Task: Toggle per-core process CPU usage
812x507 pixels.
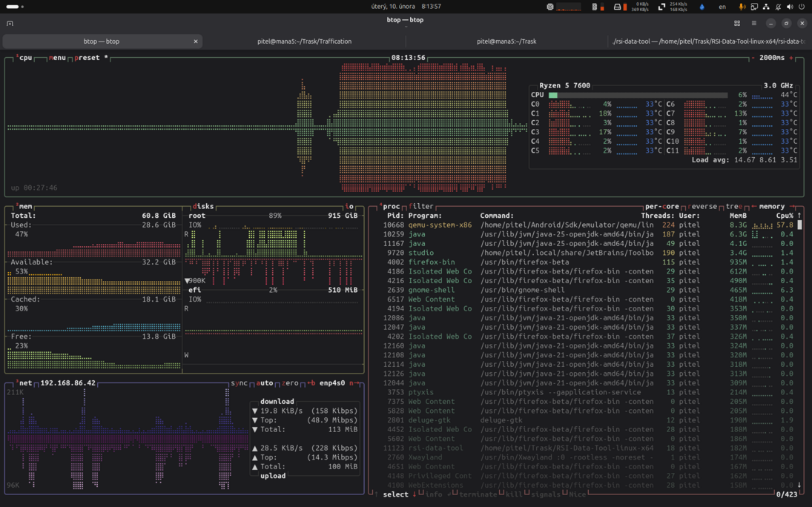Action: point(662,206)
